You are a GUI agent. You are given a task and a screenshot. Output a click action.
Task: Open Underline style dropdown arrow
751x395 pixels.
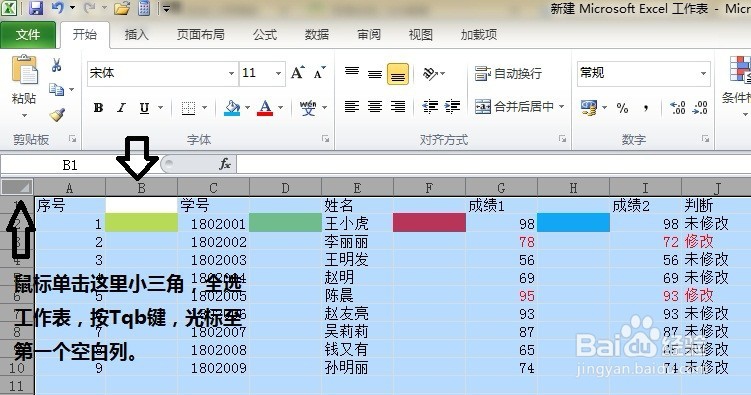click(x=161, y=108)
